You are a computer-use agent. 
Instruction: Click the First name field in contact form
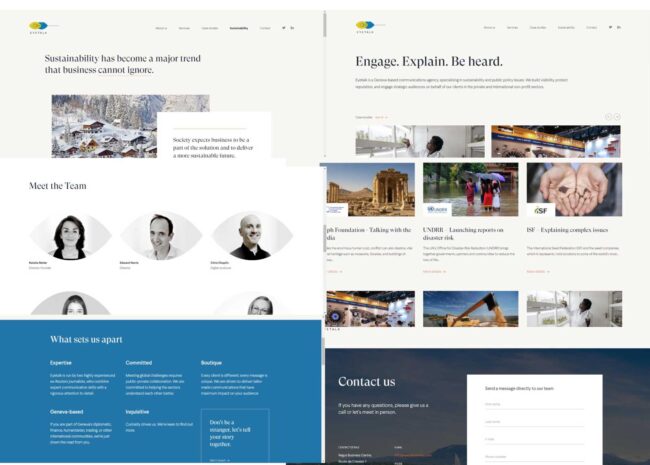(520, 404)
